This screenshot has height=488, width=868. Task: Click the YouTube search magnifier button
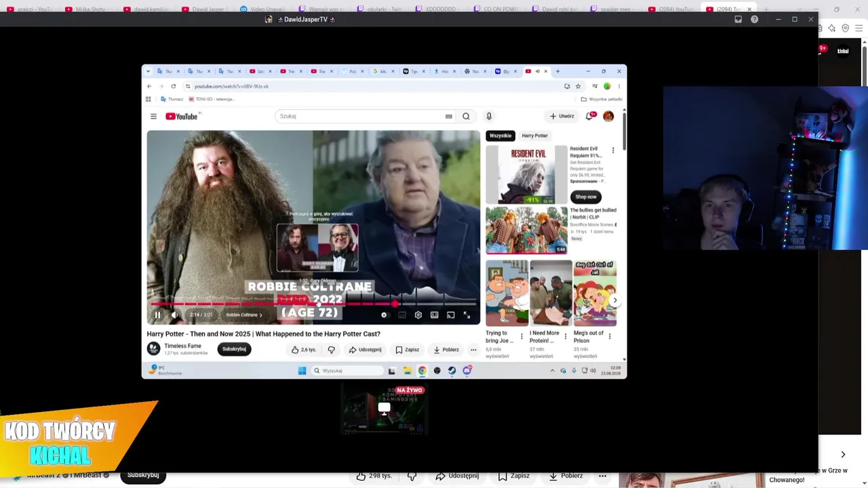466,117
